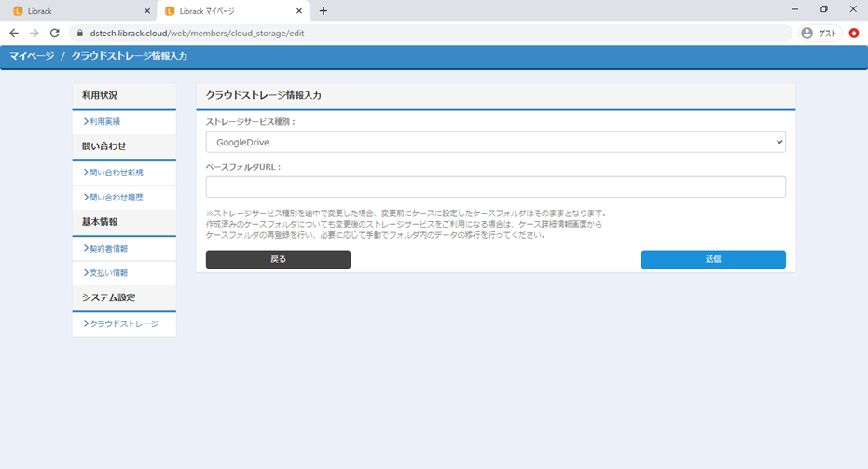
Task: Click the ストレージサービス種別 label
Action: pyautogui.click(x=251, y=122)
